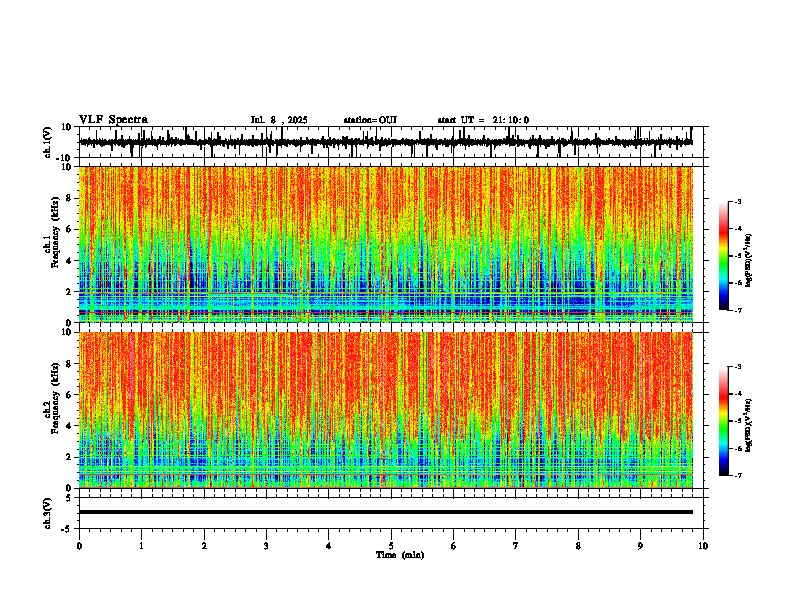Viewport: 792px width, 612px height.
Task: Click the ch.1 voltage waveform trace
Action: [x=386, y=142]
